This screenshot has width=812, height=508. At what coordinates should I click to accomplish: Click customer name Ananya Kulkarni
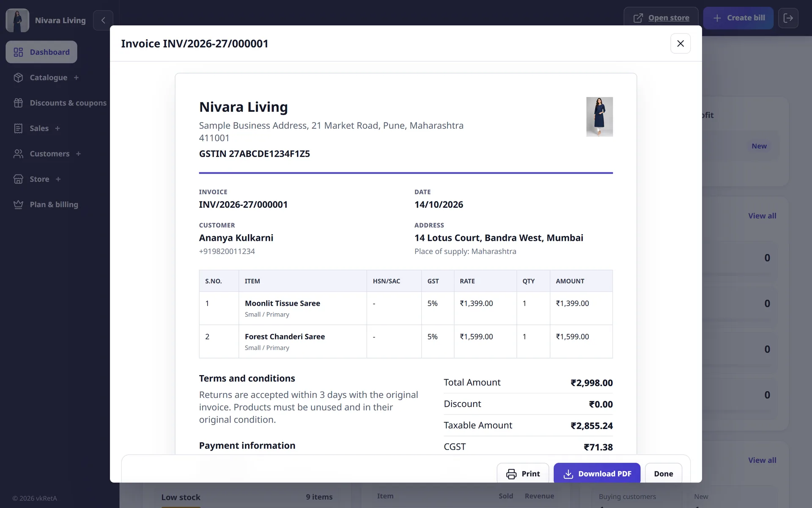[x=236, y=238]
